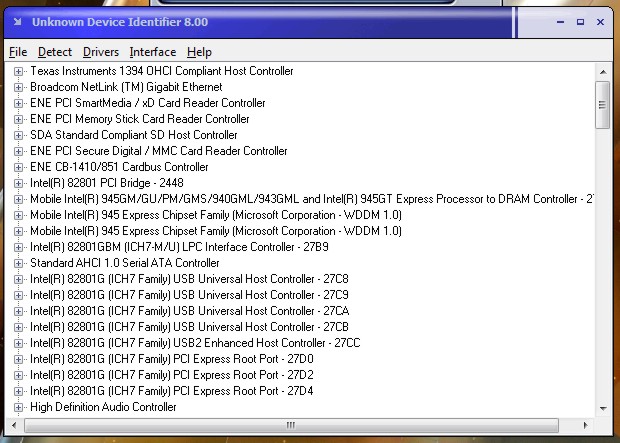620x443 pixels.
Task: Select PCI Express Root Port - 27D0
Action: click(x=172, y=359)
